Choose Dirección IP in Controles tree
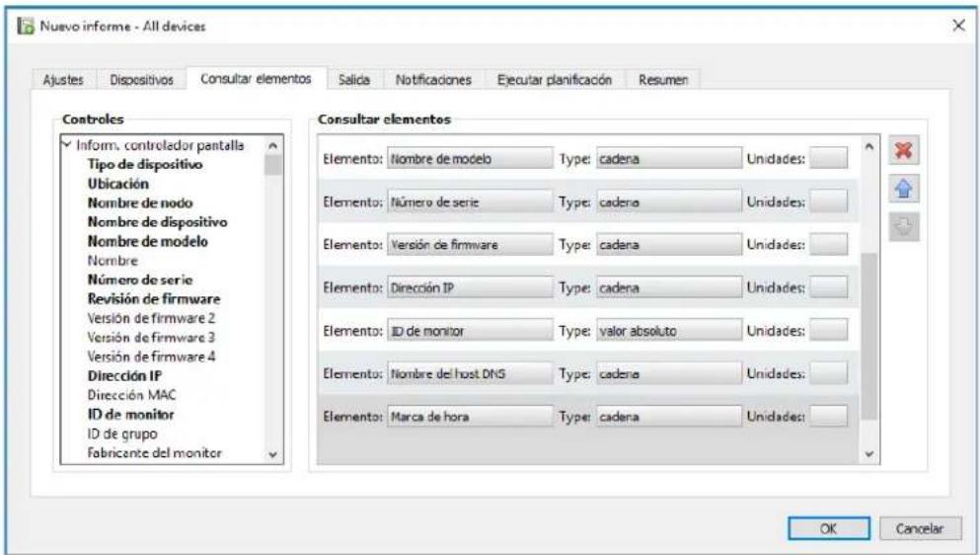 tap(124, 376)
